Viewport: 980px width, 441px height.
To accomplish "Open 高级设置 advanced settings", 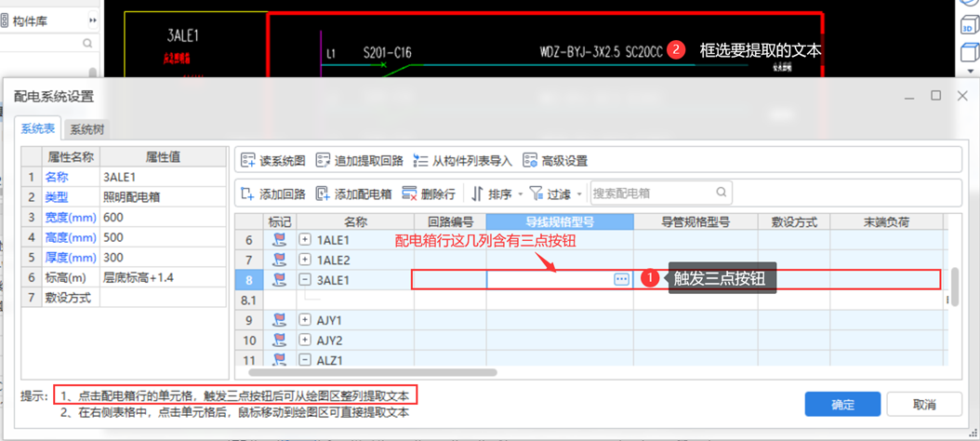I will click(555, 161).
